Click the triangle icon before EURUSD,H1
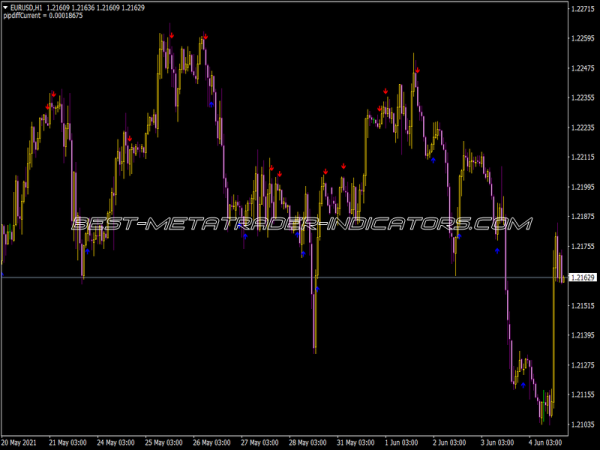 6,8
